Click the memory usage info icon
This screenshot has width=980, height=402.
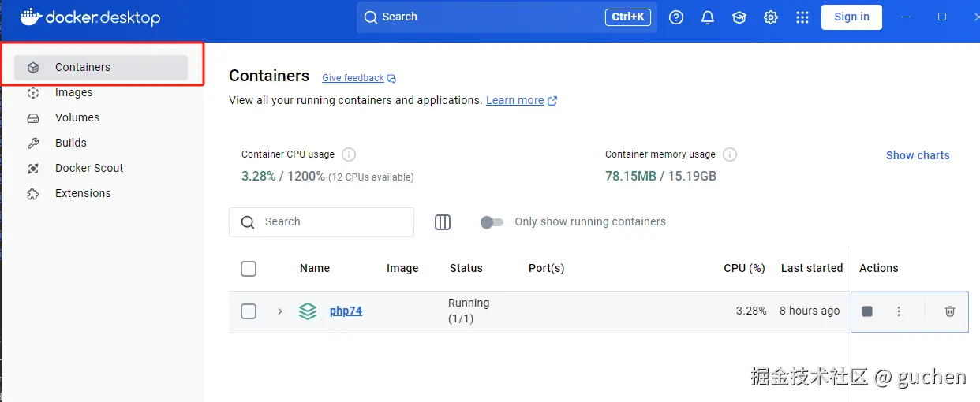point(730,154)
